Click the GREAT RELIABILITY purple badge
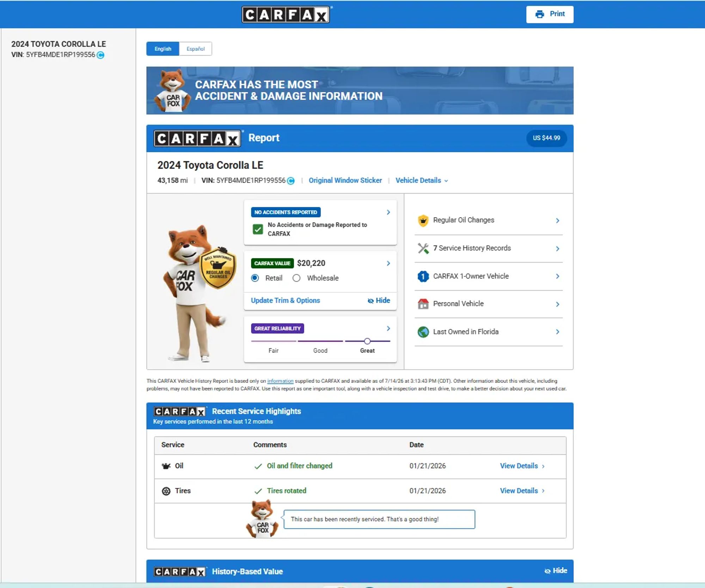Viewport: 705px width, 588px height. tap(277, 329)
